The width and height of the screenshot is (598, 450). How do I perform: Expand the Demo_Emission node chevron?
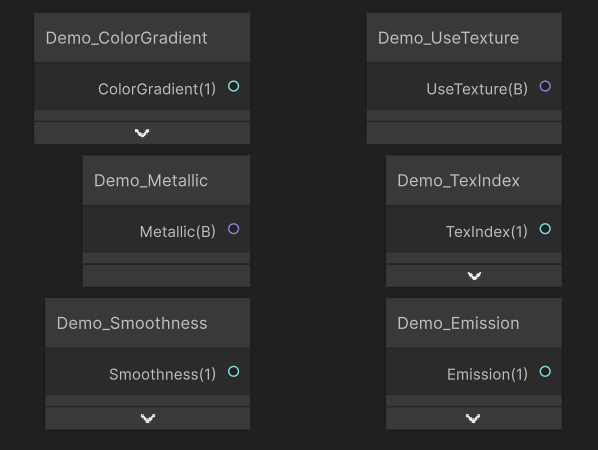pos(473,418)
